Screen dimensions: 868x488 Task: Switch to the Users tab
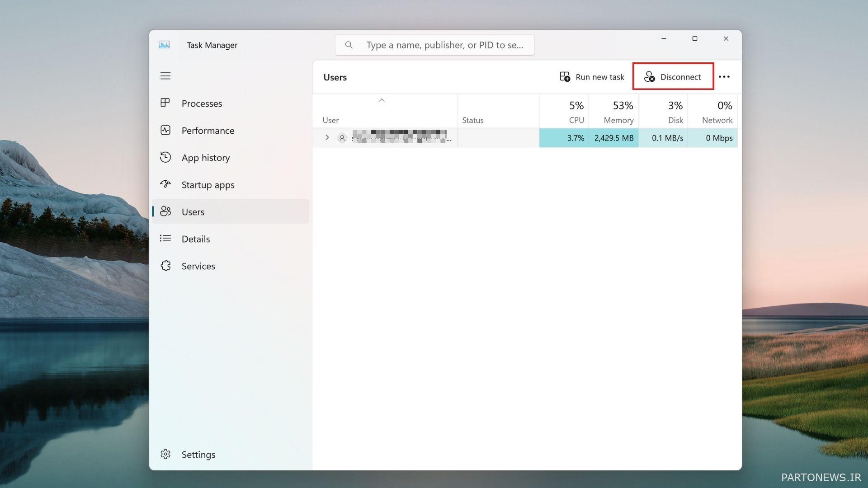point(231,211)
